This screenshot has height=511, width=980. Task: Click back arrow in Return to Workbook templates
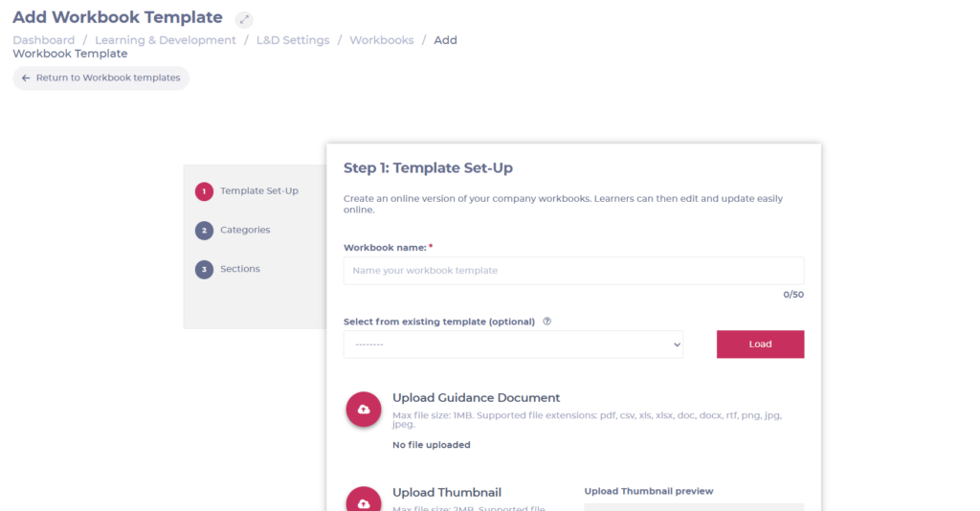(26, 78)
